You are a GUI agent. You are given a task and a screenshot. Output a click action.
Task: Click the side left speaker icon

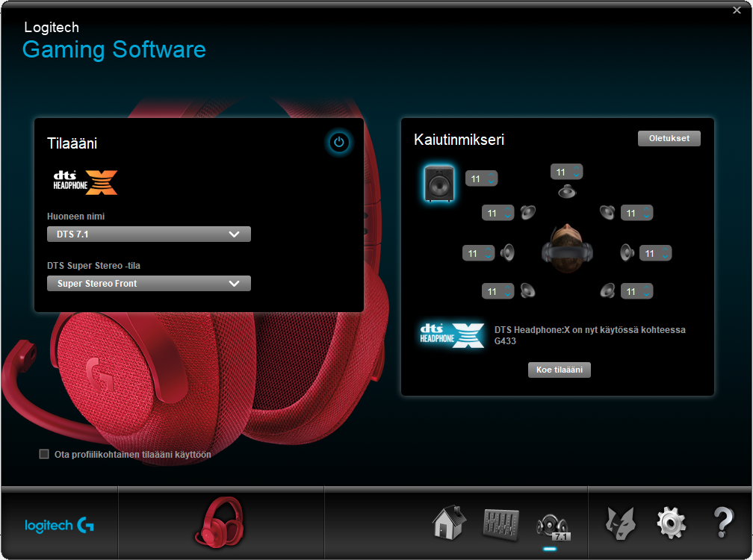508,252
